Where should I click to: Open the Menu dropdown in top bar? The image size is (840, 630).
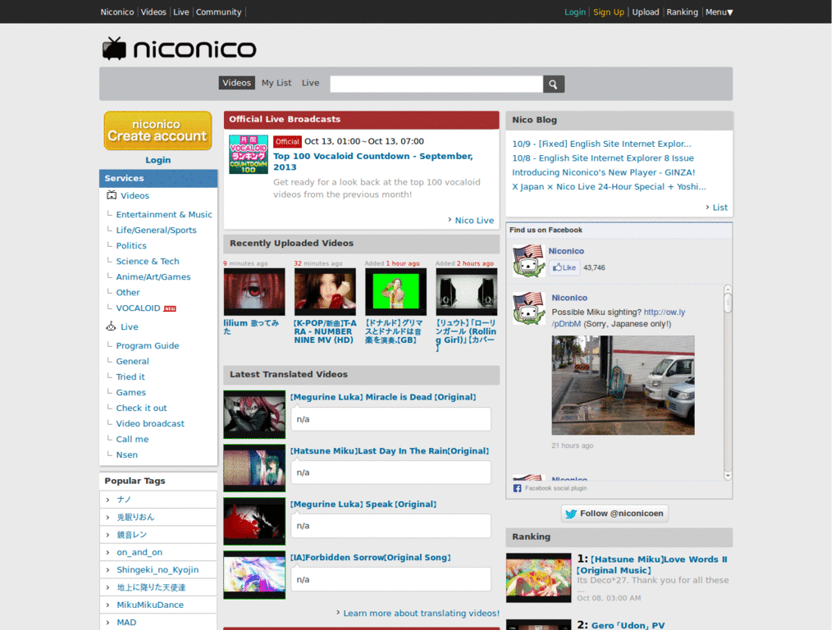(x=719, y=11)
